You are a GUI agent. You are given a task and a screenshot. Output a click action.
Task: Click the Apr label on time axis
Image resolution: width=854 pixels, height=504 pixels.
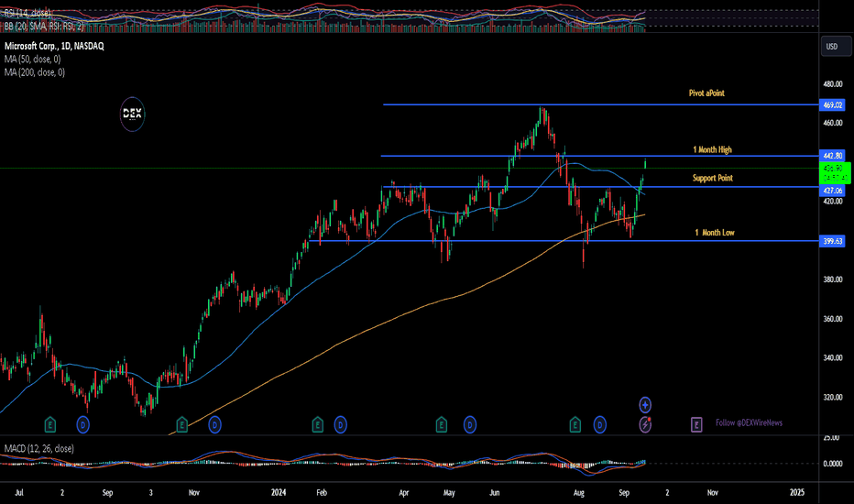click(403, 493)
